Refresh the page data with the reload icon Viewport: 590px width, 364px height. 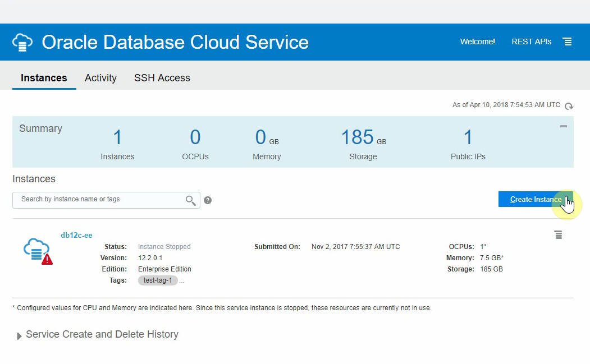[569, 106]
